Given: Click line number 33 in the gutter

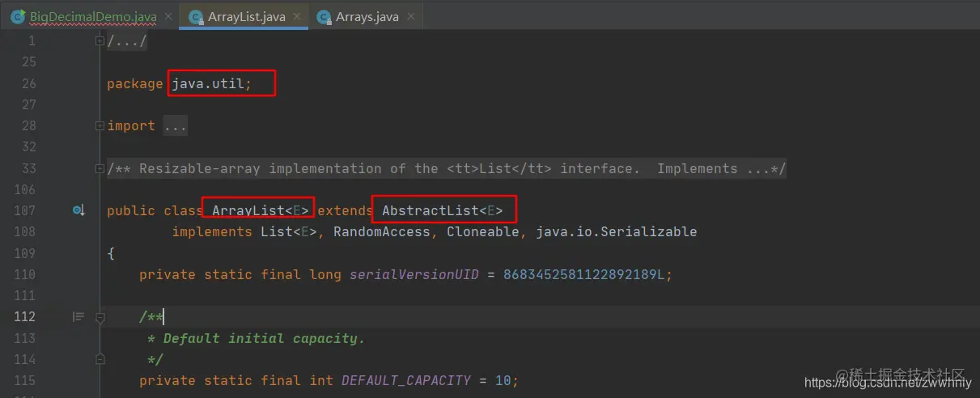Looking at the screenshot, I should tap(28, 168).
